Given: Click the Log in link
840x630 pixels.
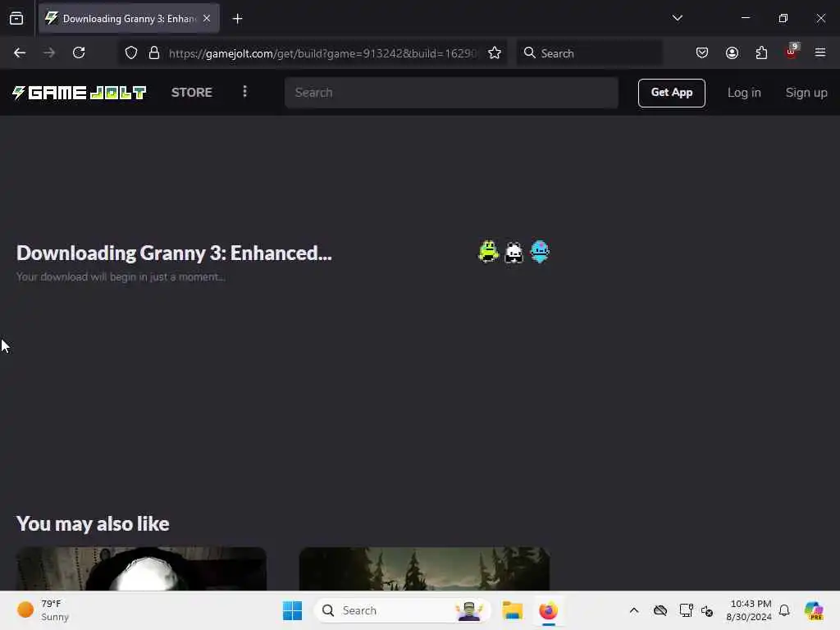Looking at the screenshot, I should tap(744, 93).
